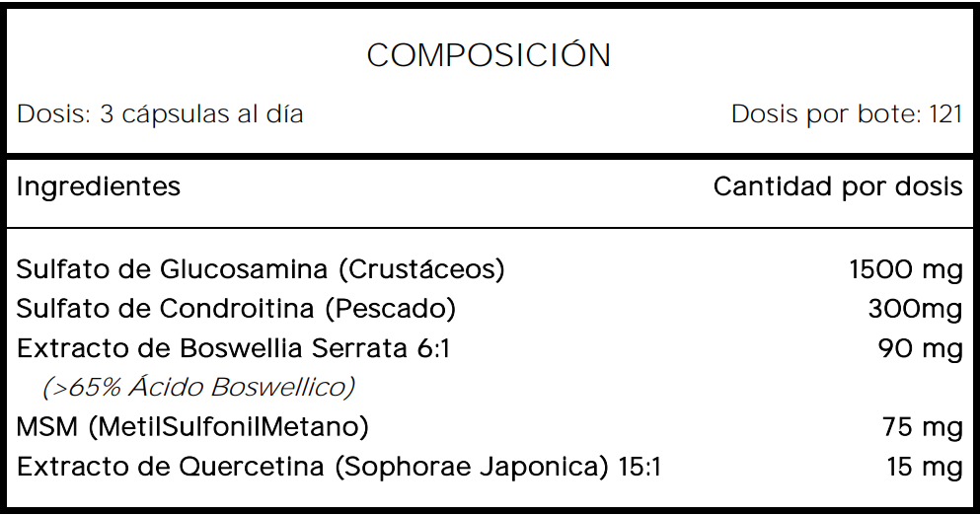Select the Sulfato de Glucosamina ingredient name
Viewport: 980px width, 515px height.
pos(174,269)
